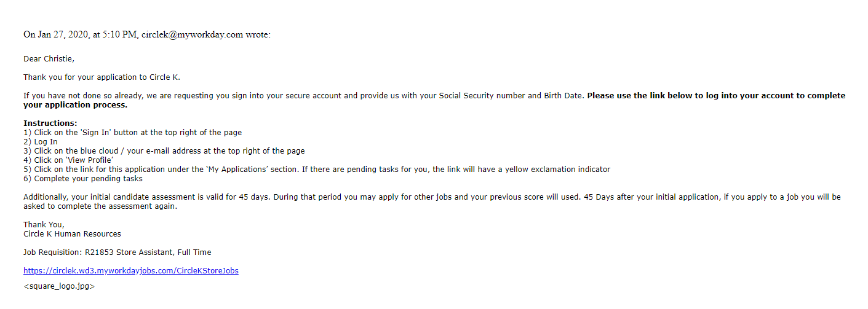Click the bold 'Instructions:' heading
The width and height of the screenshot is (868, 309).
[x=50, y=123]
